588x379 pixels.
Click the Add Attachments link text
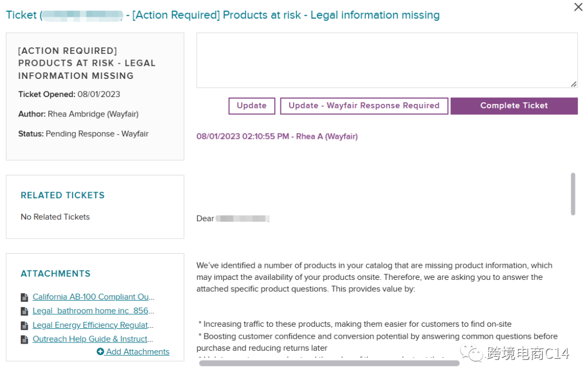click(x=138, y=352)
